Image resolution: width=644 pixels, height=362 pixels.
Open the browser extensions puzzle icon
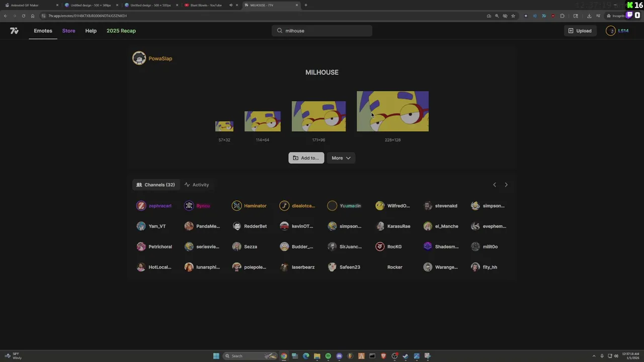pyautogui.click(x=562, y=16)
